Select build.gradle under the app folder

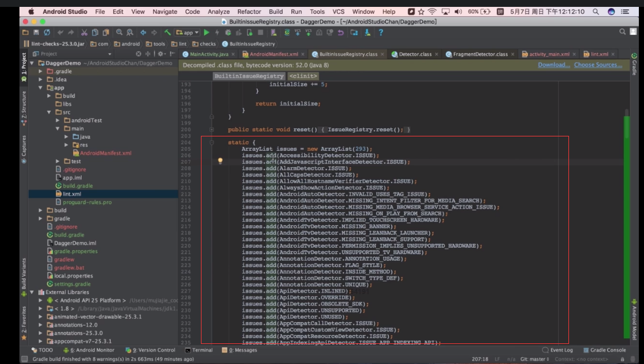click(x=74, y=186)
